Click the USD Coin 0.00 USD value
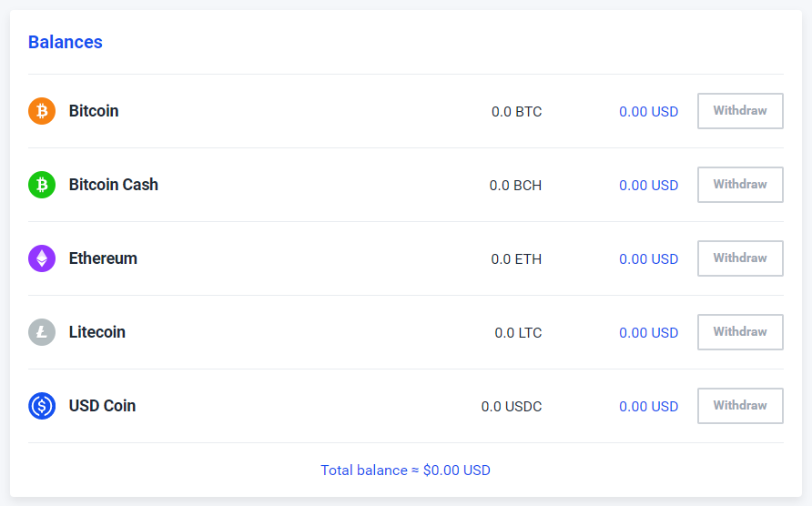812x506 pixels. [x=648, y=407]
